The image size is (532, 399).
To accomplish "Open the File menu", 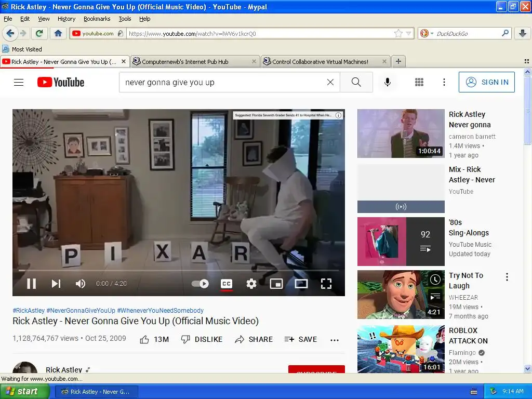I will pos(8,19).
